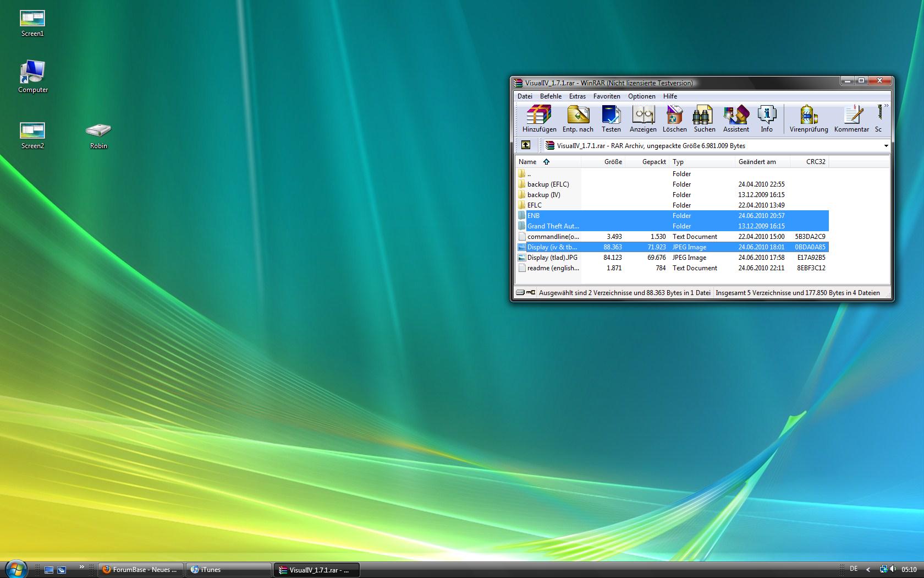
Task: Sort file list by Geändert am column
Action: point(762,162)
